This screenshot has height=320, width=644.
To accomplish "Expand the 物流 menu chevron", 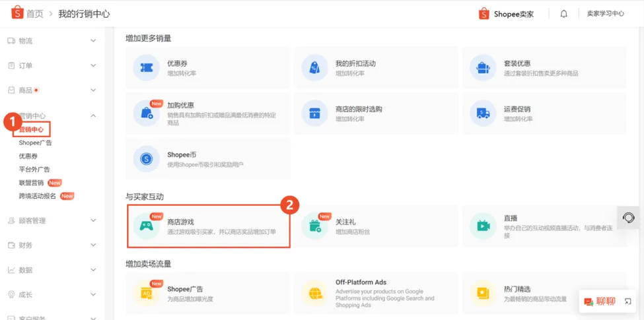I will 93,41.
